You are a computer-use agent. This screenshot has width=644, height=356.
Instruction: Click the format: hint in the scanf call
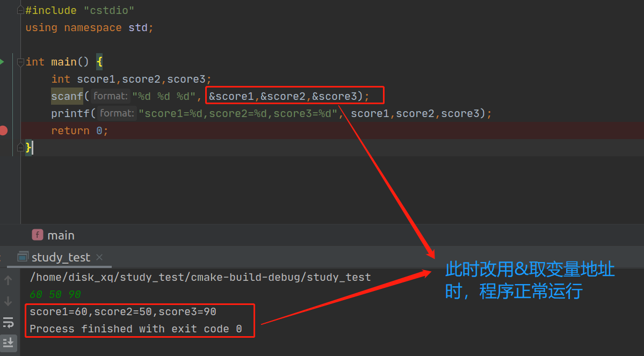[111, 96]
